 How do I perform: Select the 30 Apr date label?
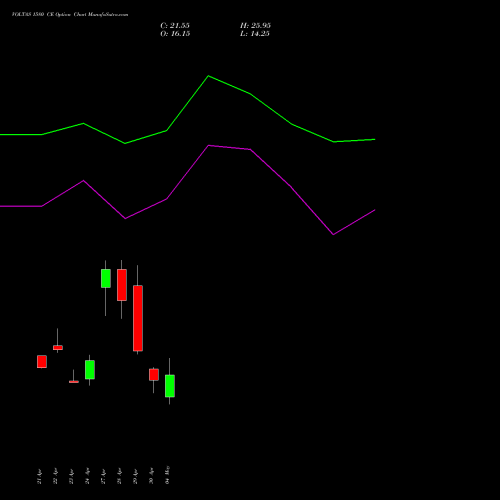(x=151, y=476)
